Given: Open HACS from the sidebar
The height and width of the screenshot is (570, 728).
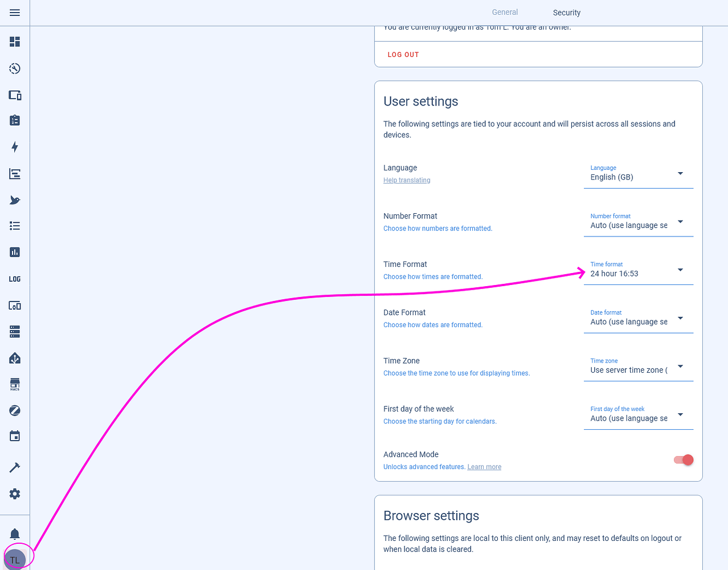Looking at the screenshot, I should coord(14,384).
